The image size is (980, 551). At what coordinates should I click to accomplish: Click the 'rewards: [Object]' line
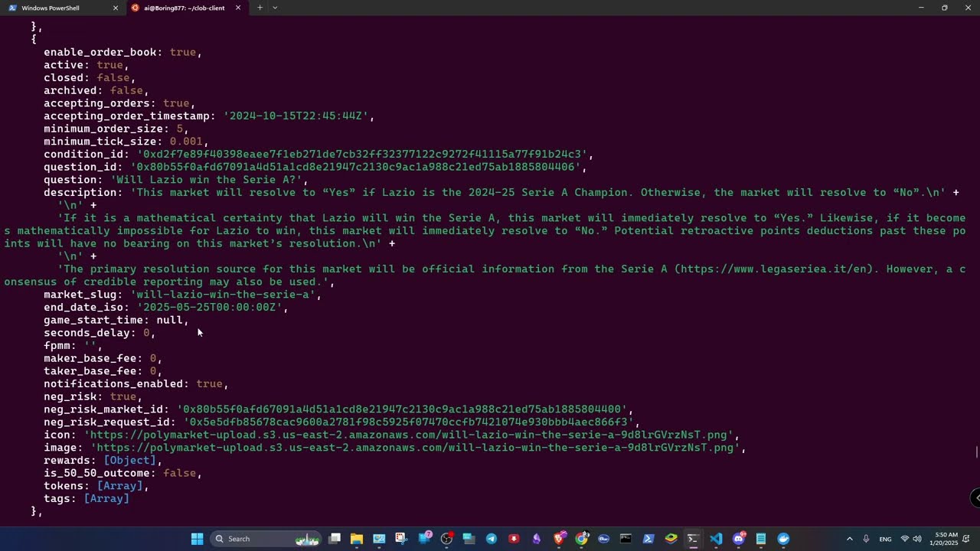[x=103, y=461]
